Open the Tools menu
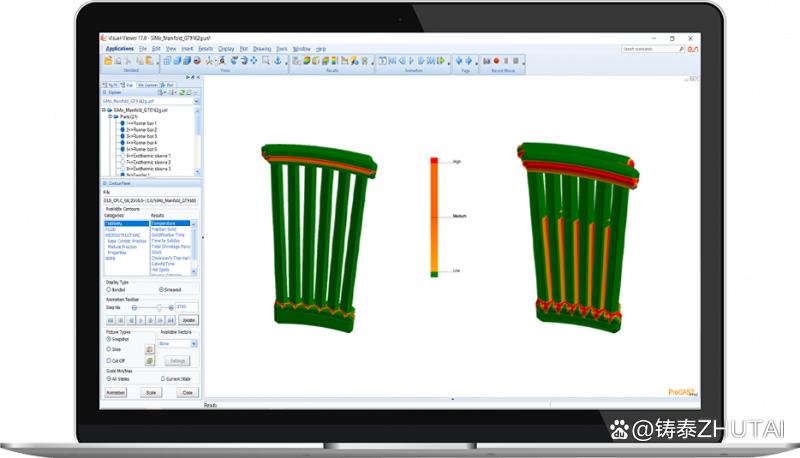 [282, 49]
